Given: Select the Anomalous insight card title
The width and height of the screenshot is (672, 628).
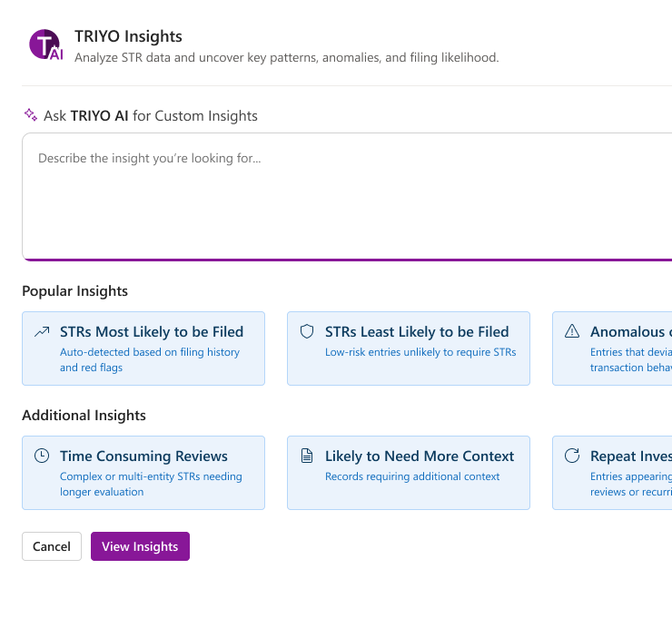Looking at the screenshot, I should coord(630,332).
